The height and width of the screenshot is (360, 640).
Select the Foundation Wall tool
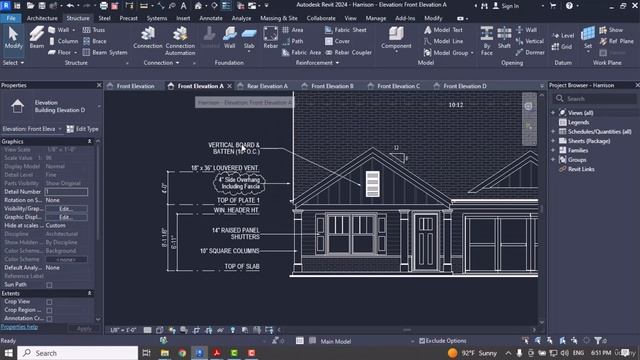pos(229,38)
